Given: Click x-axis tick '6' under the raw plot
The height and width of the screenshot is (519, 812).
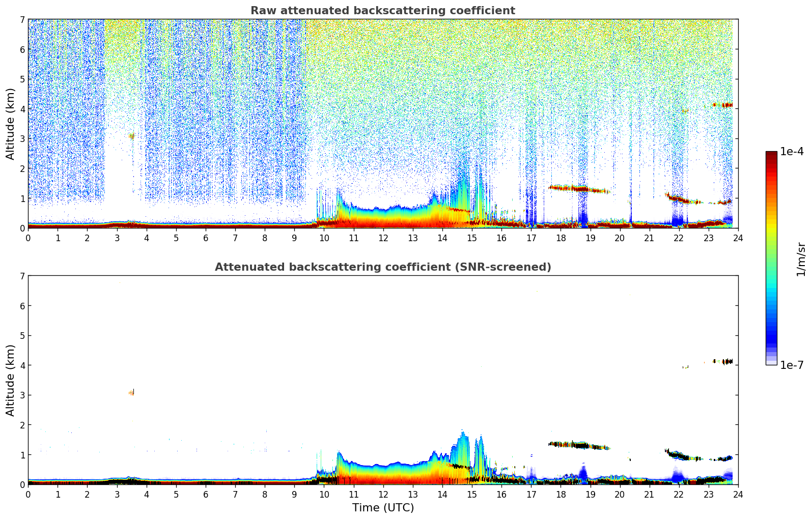Looking at the screenshot, I should coord(206,238).
